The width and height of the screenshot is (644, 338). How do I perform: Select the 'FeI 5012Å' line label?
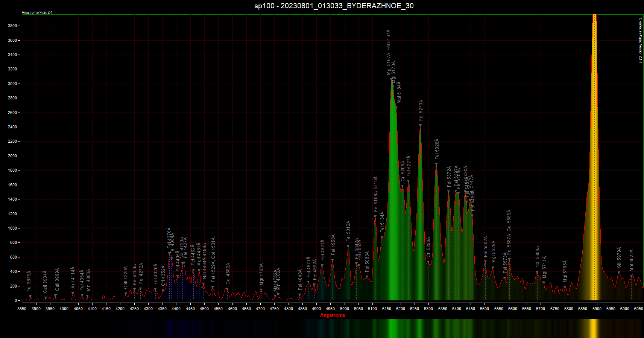(348, 231)
